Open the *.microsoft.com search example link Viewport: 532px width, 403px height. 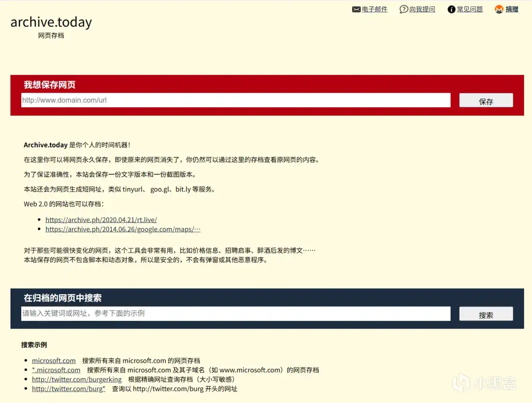[x=56, y=370]
